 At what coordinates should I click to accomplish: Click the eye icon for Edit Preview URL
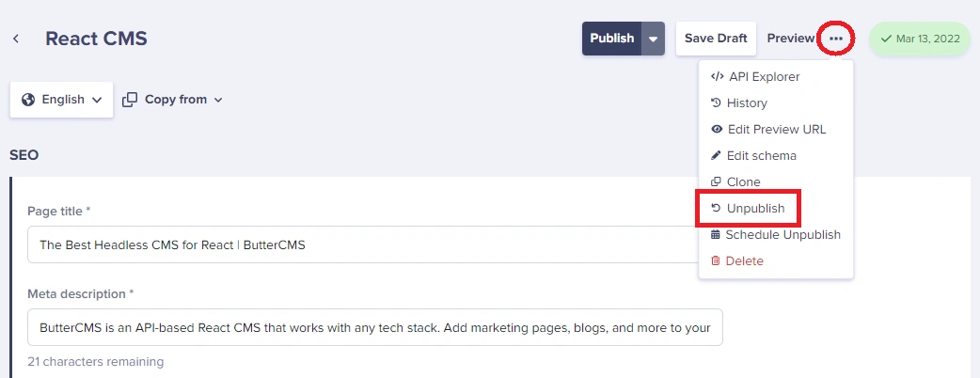click(717, 130)
